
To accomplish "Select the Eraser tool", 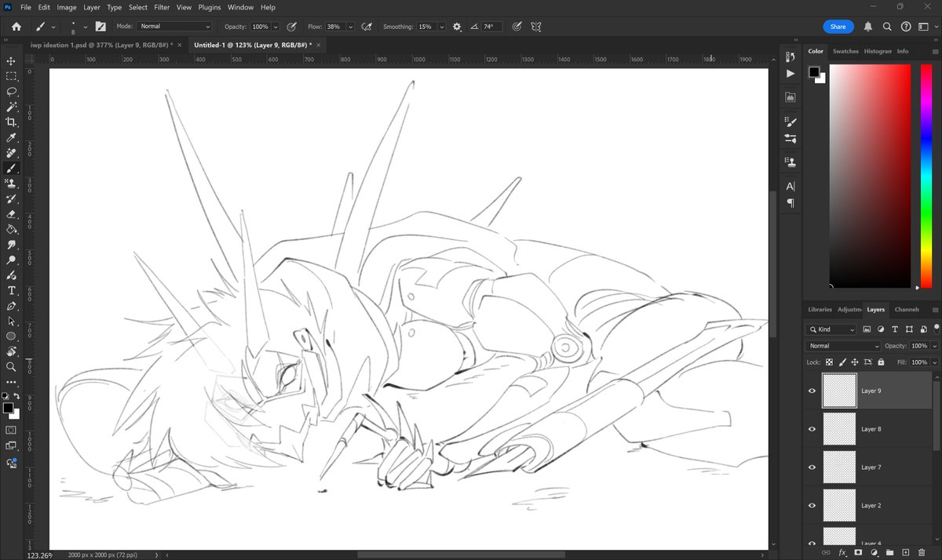I will pyautogui.click(x=11, y=214).
